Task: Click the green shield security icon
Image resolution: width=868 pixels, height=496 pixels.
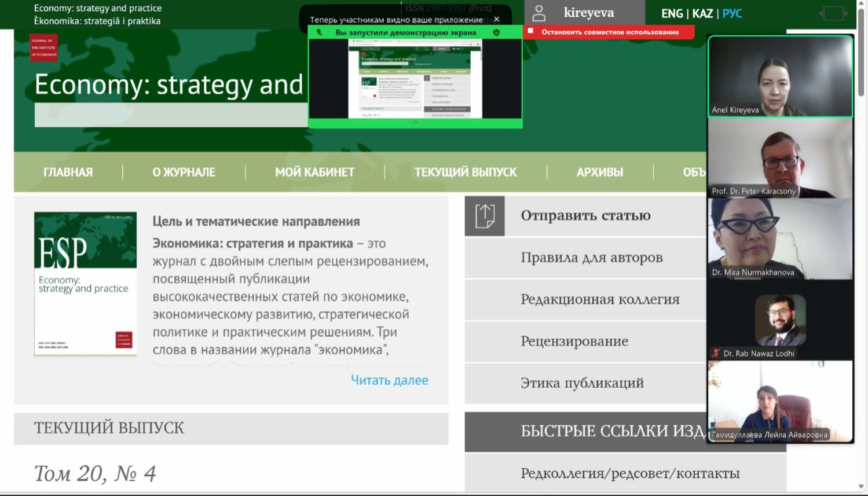Action: pos(496,33)
